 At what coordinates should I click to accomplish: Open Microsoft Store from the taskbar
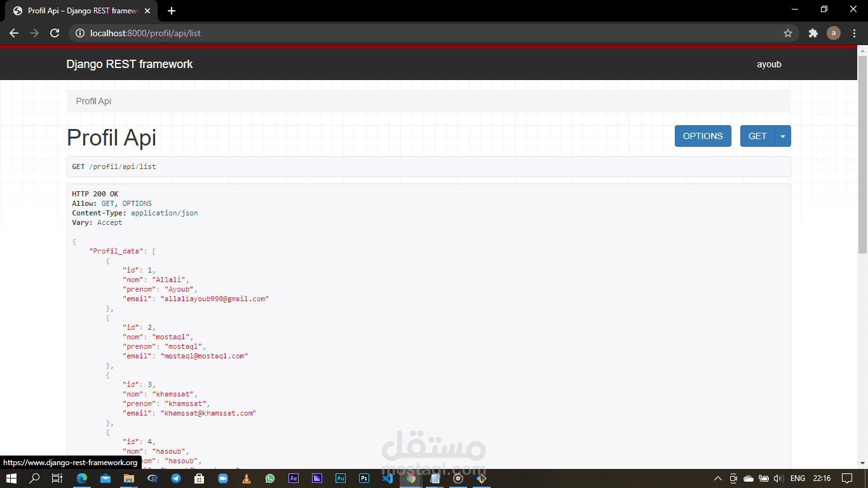(x=200, y=478)
